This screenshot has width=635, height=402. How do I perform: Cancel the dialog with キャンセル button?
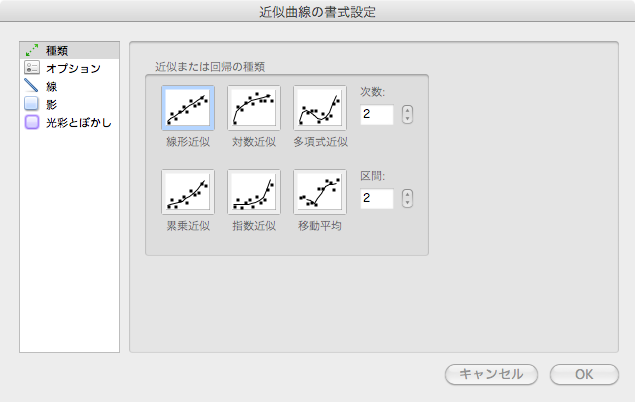pos(491,374)
